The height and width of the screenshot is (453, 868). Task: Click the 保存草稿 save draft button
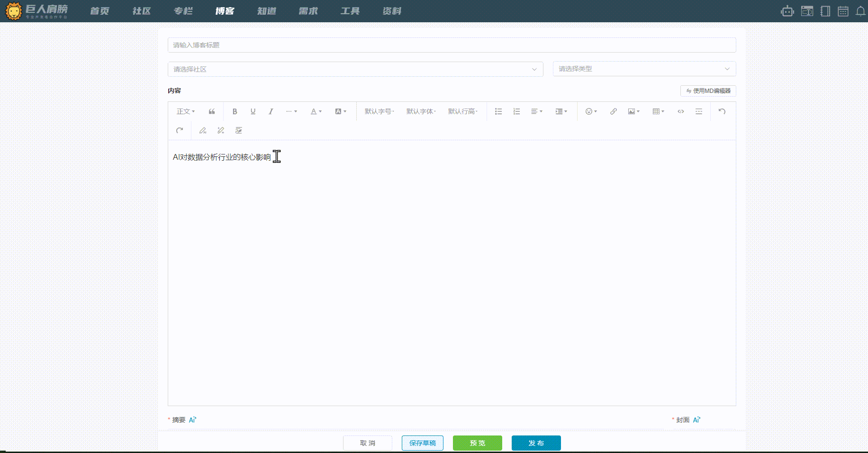[x=423, y=443]
